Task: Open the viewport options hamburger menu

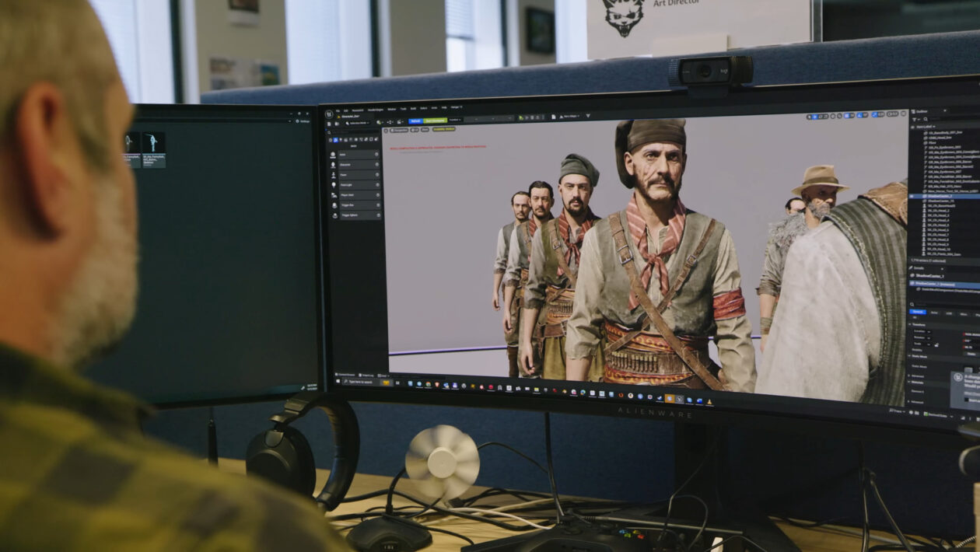Action: click(x=386, y=131)
